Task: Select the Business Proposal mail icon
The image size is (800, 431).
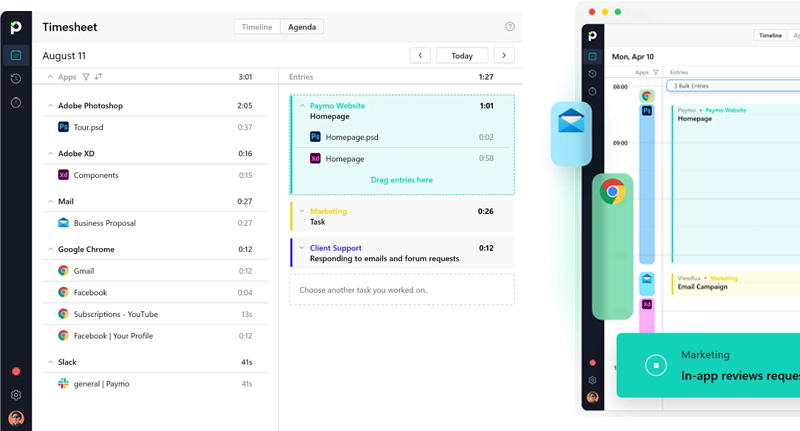Action: 63,222
